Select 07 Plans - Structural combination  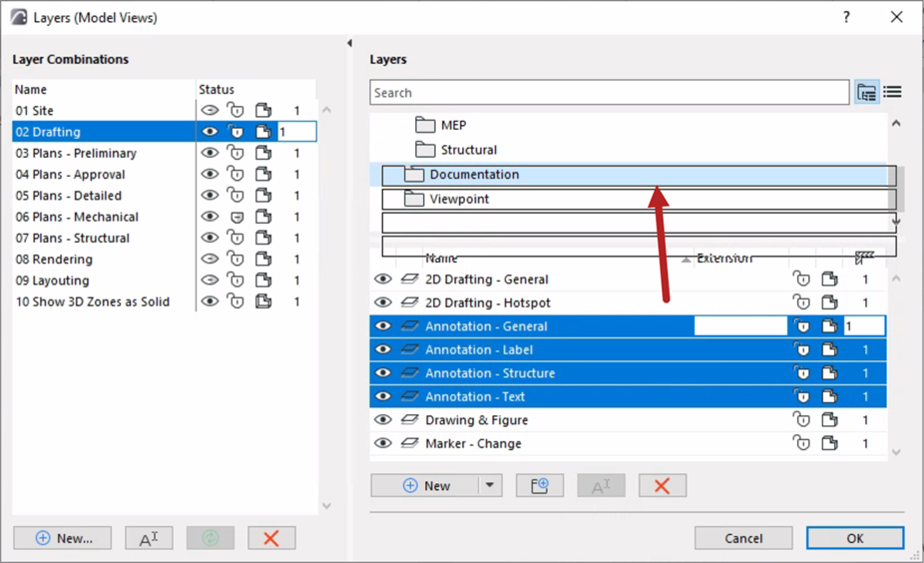(73, 239)
